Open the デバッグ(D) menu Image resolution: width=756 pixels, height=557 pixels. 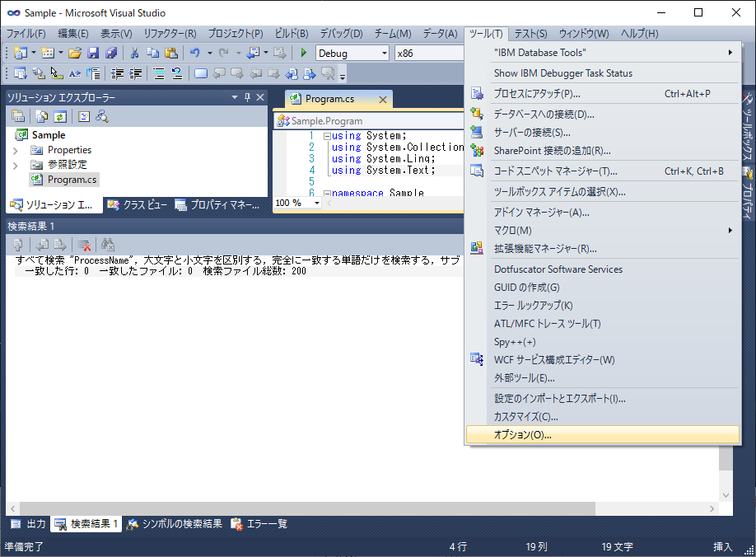point(342,33)
